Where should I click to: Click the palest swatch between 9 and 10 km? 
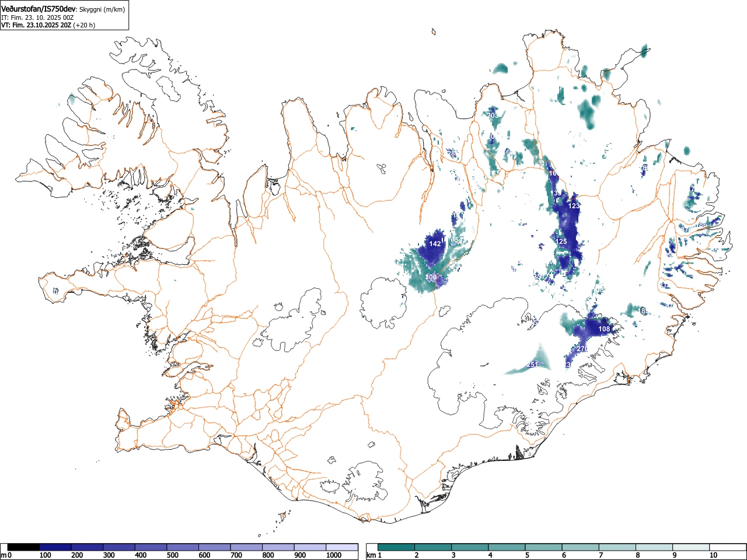click(x=691, y=547)
